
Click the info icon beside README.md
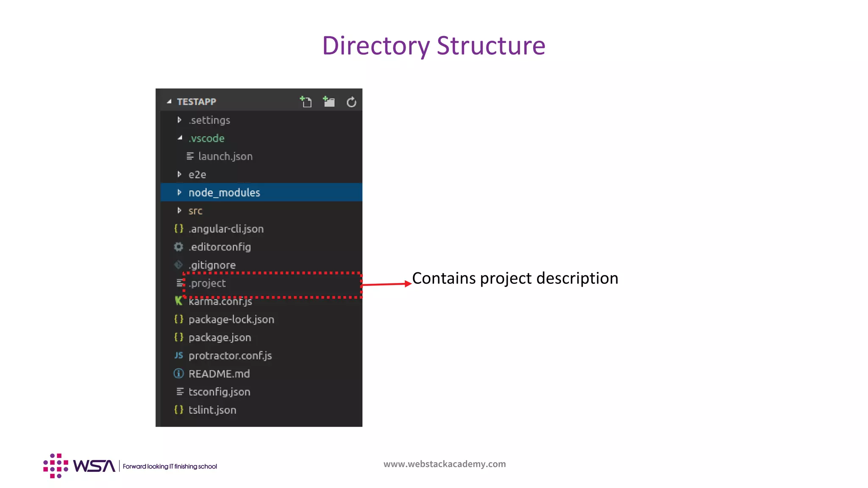coord(178,374)
